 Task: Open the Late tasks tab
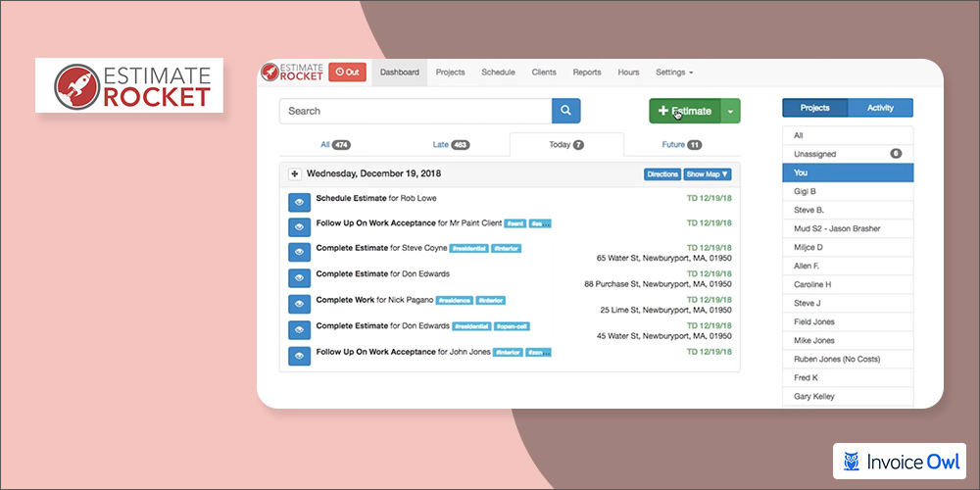click(451, 145)
